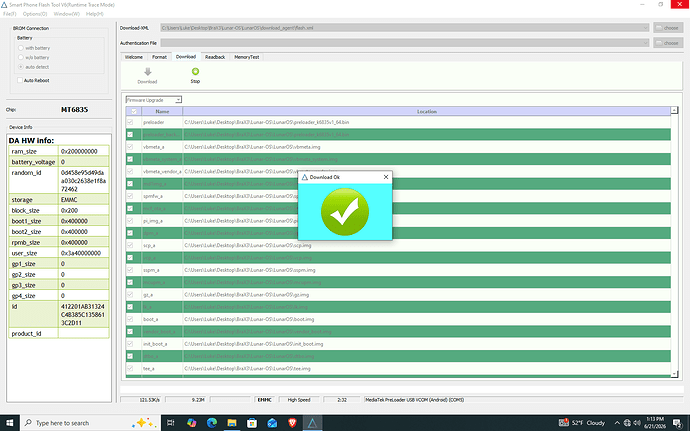Open Task View from the taskbar
Screen dimensions: 690x431
tap(171, 423)
